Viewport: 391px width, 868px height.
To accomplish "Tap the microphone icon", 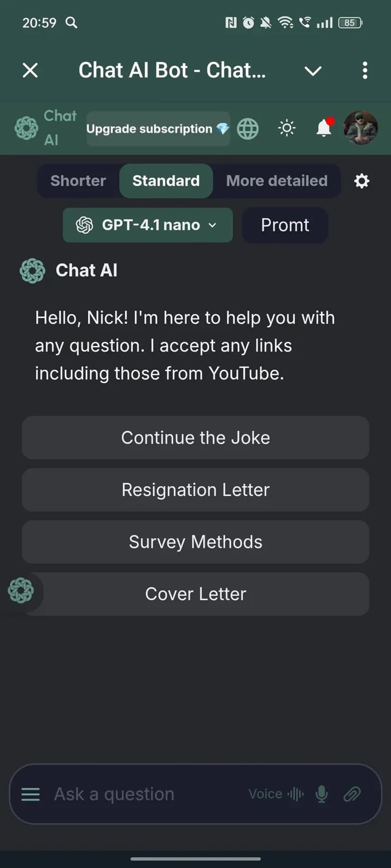I will click(x=322, y=794).
